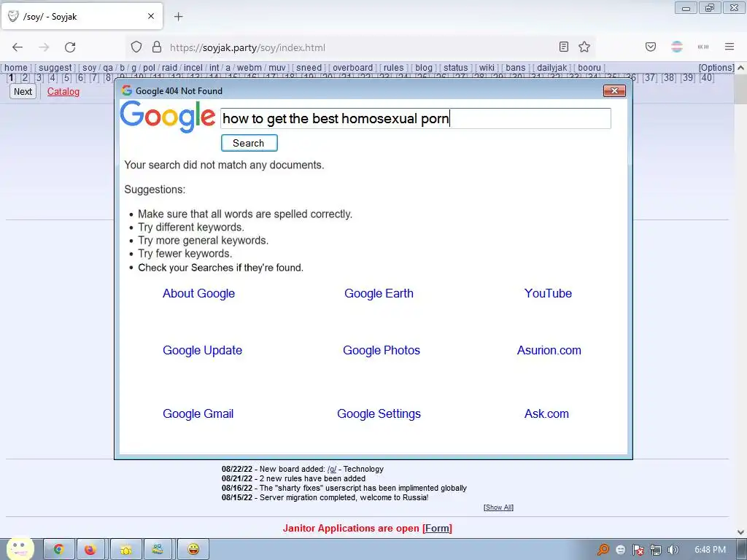Open the shield tracking protection icon

136,47
